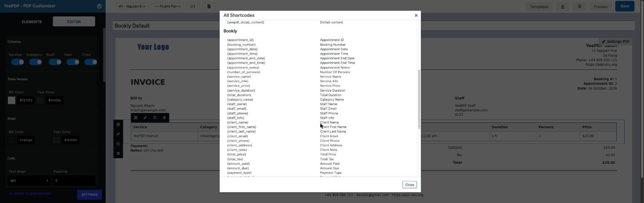Switch to the ELEMENTS tab
The height and width of the screenshot is (203, 644).
tap(32, 21)
